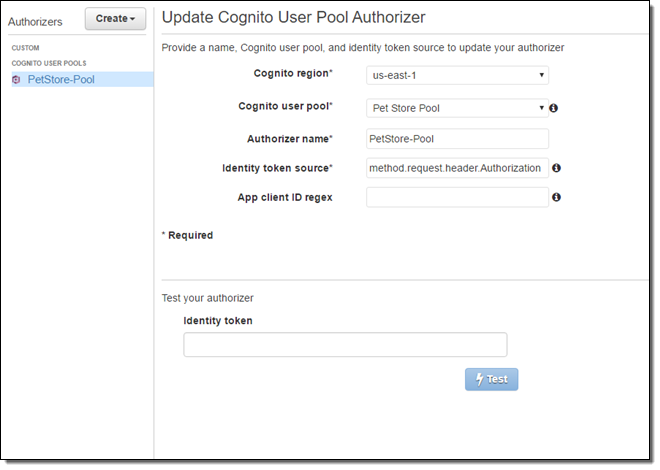Select PetStore-Pool authorizer in sidebar
The width and height of the screenshot is (660, 470).
click(x=61, y=79)
